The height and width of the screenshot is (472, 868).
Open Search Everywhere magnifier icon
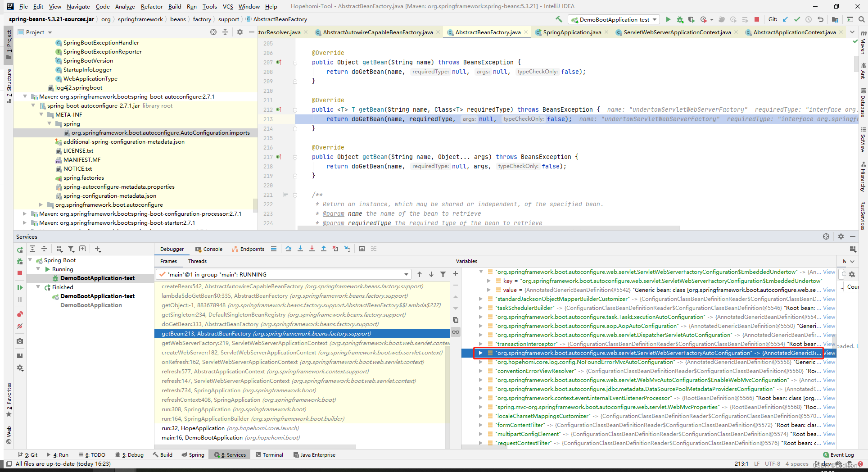tap(861, 19)
